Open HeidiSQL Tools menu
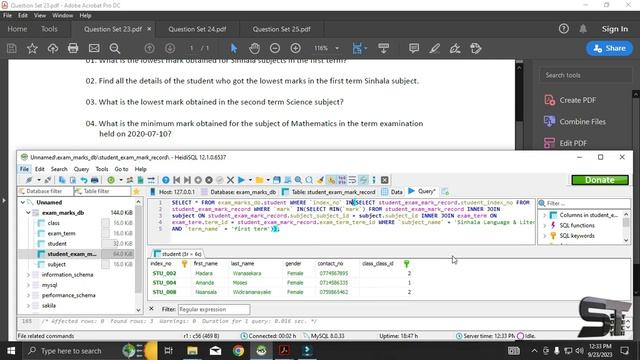640x360 pixels. pos(102,169)
